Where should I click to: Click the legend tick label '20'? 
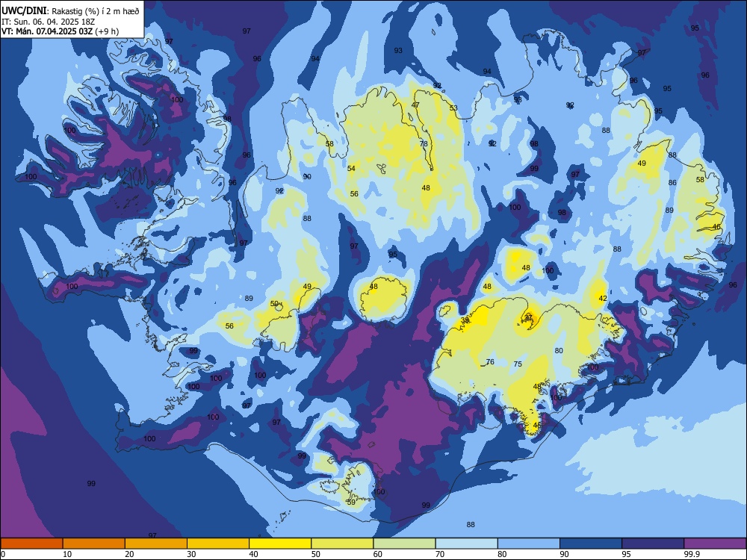tap(129, 554)
